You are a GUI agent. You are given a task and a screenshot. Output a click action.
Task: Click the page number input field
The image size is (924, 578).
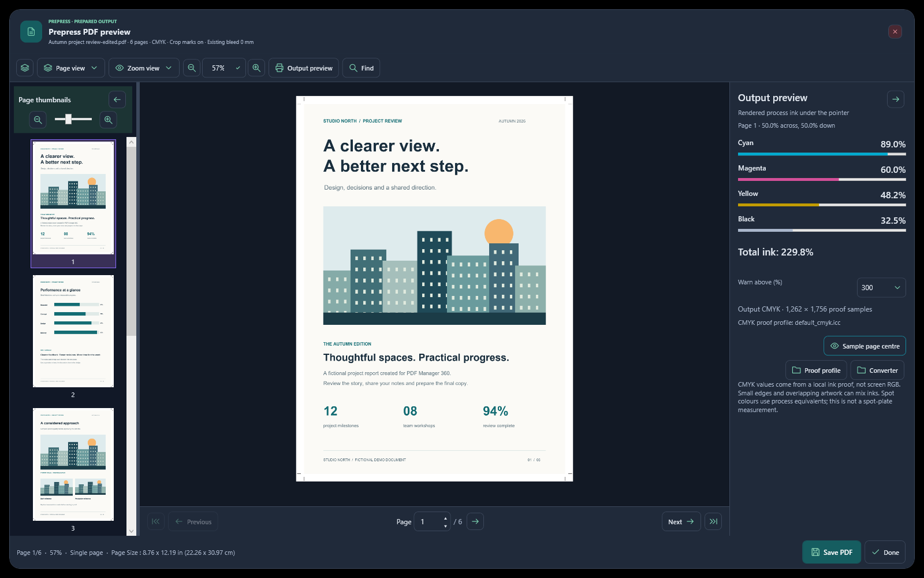pos(428,521)
